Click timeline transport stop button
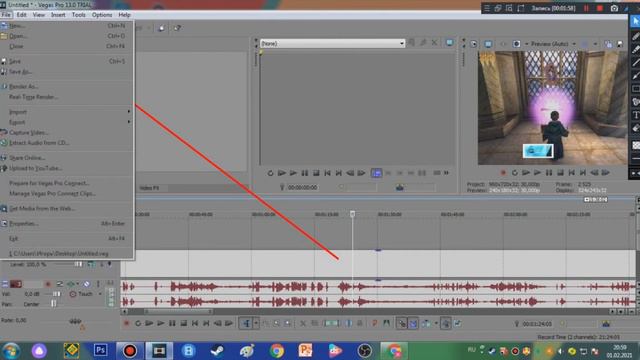Screen dimensions: 640x360 pyautogui.click(x=184, y=324)
